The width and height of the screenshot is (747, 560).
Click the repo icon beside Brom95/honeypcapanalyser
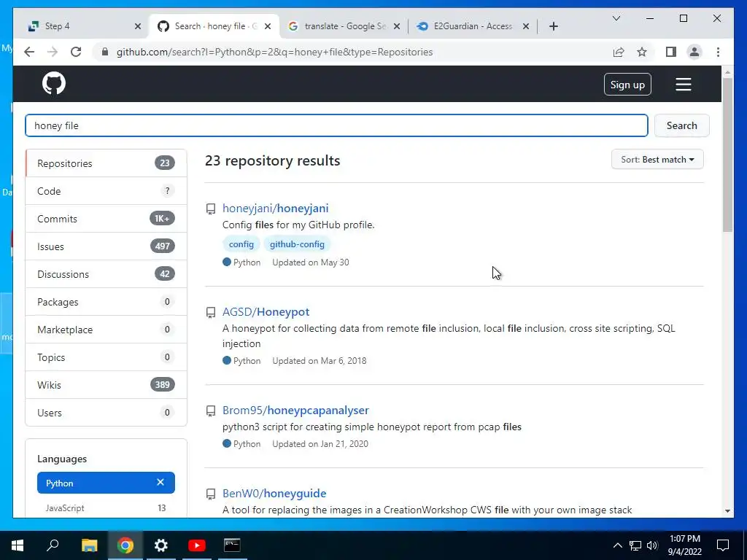(x=211, y=411)
